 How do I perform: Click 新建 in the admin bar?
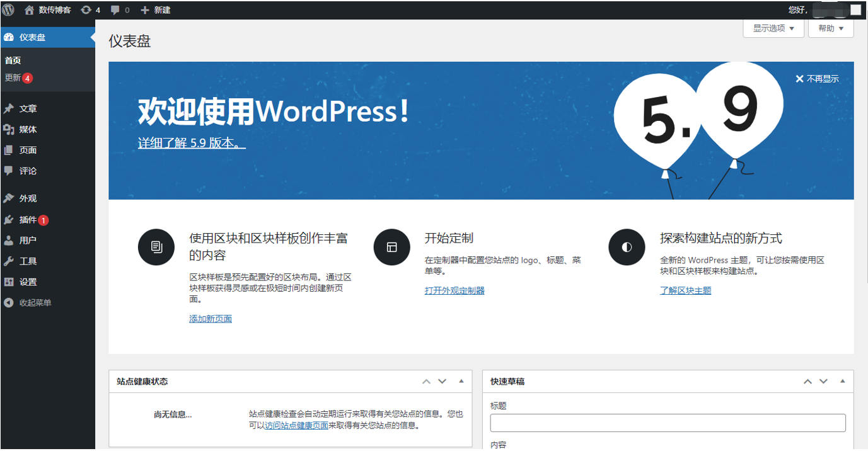[162, 10]
